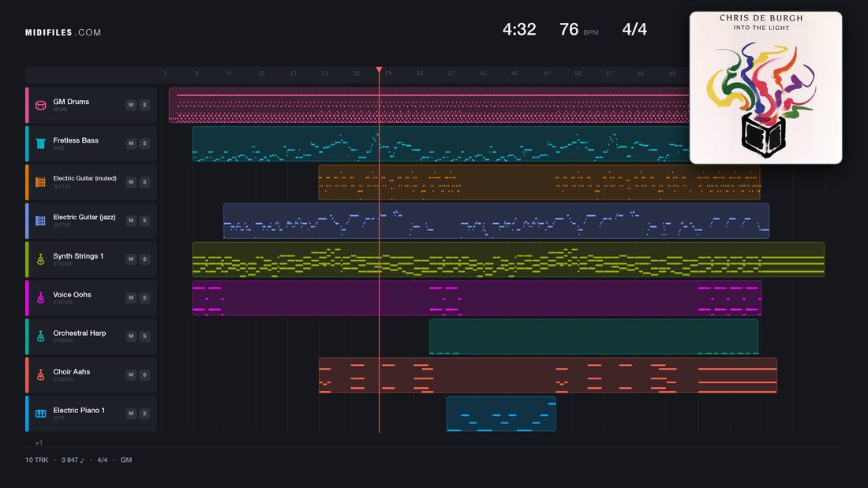The height and width of the screenshot is (488, 868).
Task: Mute the Fretless Bass track
Action: coord(131,143)
